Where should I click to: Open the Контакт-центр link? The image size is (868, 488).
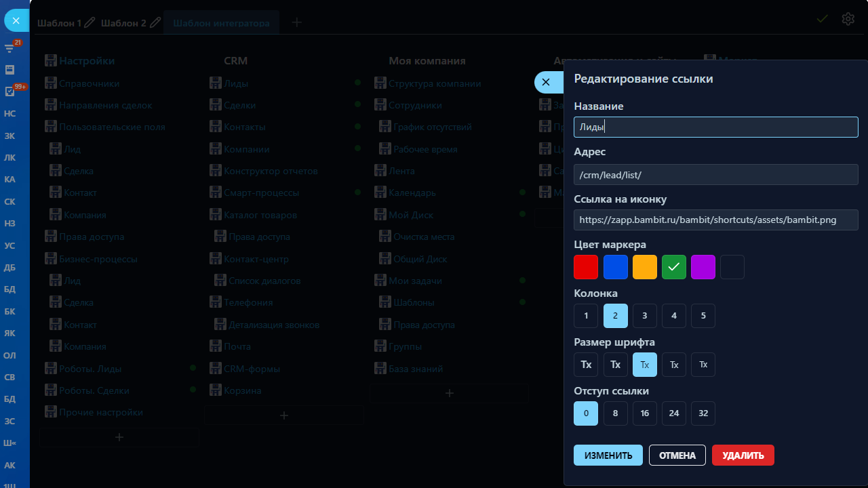tap(256, 258)
